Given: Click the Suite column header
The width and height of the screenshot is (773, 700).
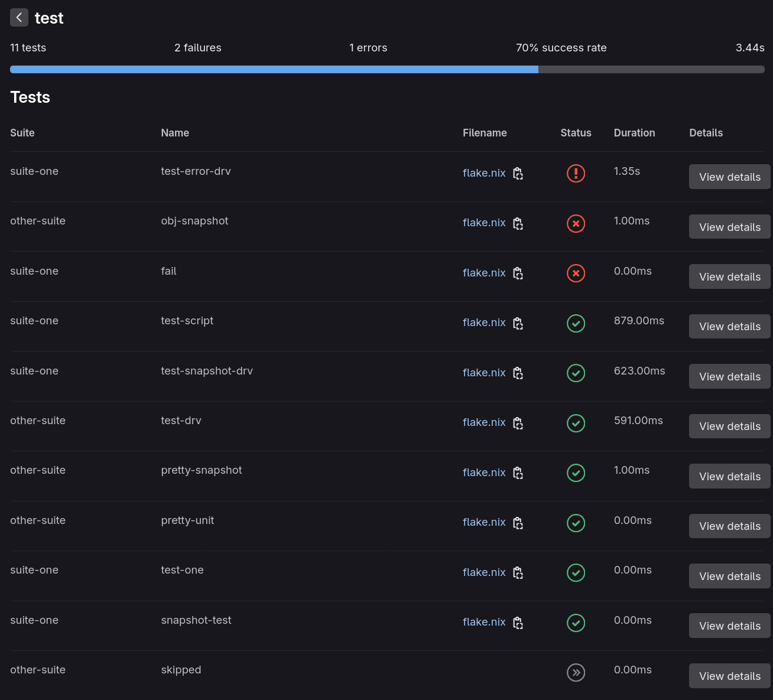Looking at the screenshot, I should click(x=22, y=133).
